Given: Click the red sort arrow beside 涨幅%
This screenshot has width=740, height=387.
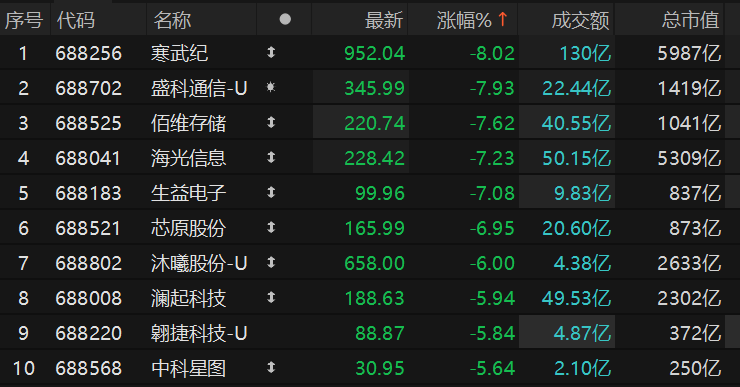Looking at the screenshot, I should 503,19.
